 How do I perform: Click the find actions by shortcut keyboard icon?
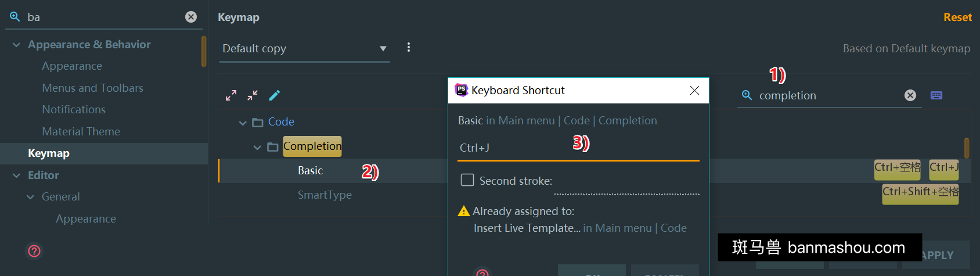click(x=936, y=95)
